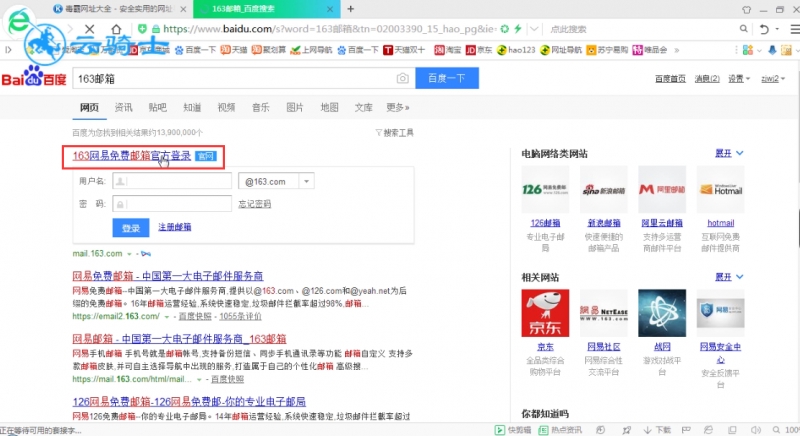Open 快剪辑 in the status bar
800x436 pixels.
coord(513,430)
